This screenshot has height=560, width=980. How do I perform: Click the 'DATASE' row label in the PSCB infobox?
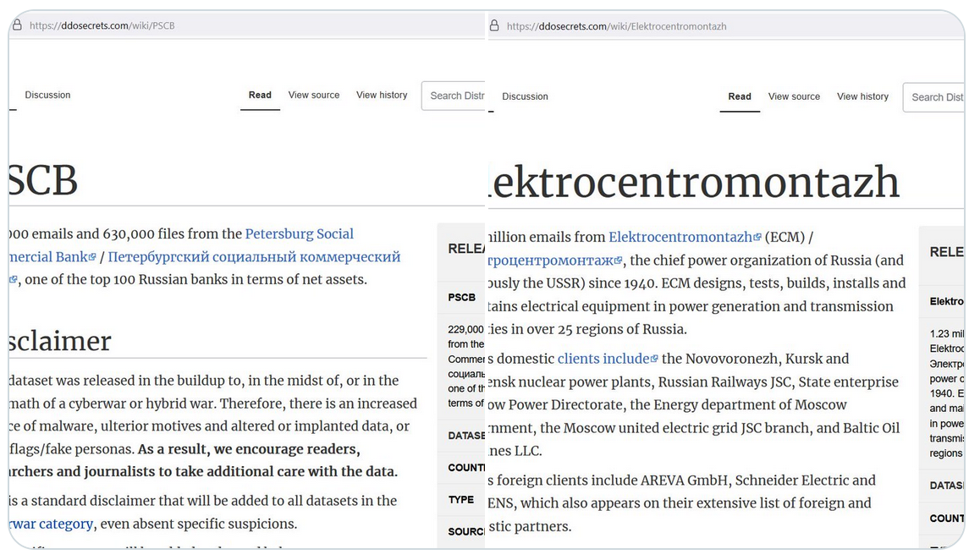466,436
